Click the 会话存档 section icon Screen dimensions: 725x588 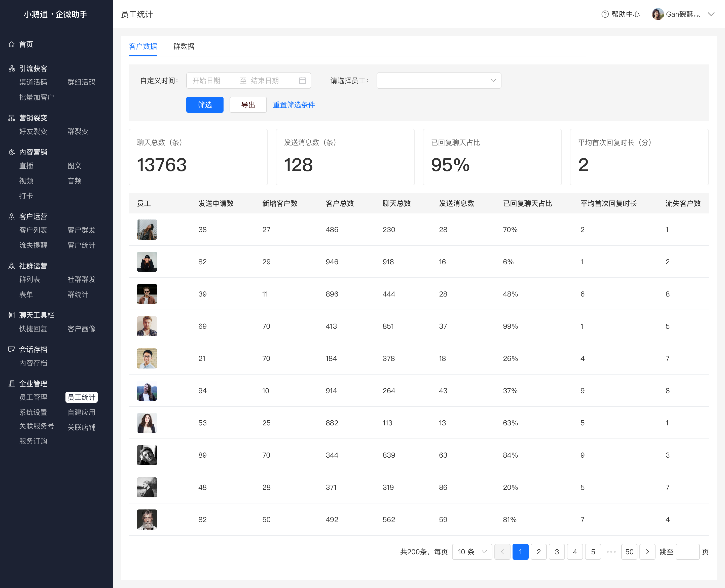pyautogui.click(x=12, y=349)
